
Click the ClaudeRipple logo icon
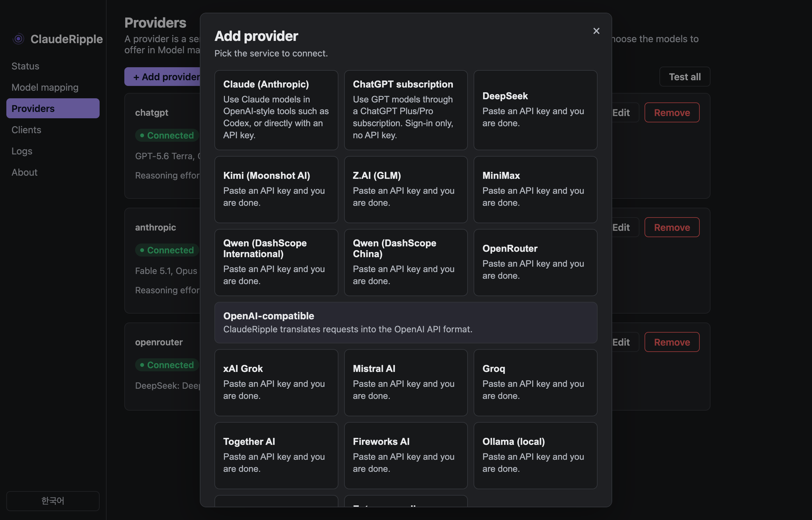18,39
